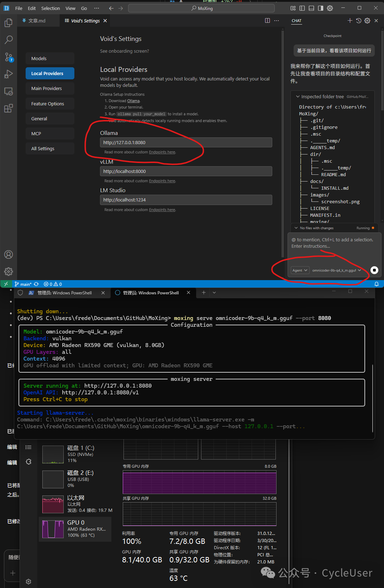Viewport: 384px width, 588px height.
Task: Open the overflow menu ellipsis in menu bar
Action: tap(96, 8)
